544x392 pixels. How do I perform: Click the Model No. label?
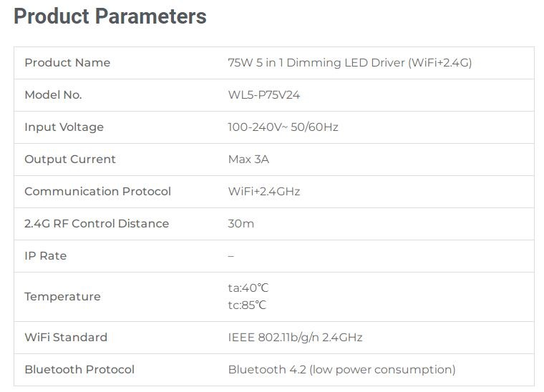coord(53,95)
